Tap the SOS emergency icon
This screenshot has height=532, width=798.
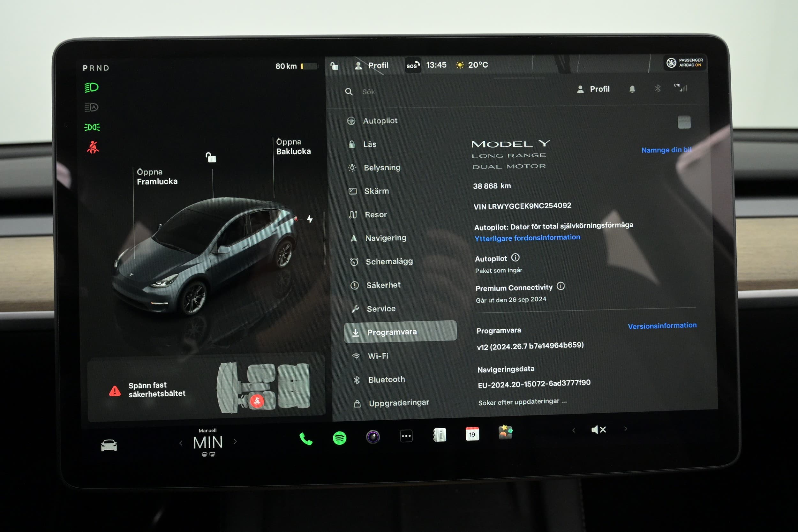coord(413,65)
